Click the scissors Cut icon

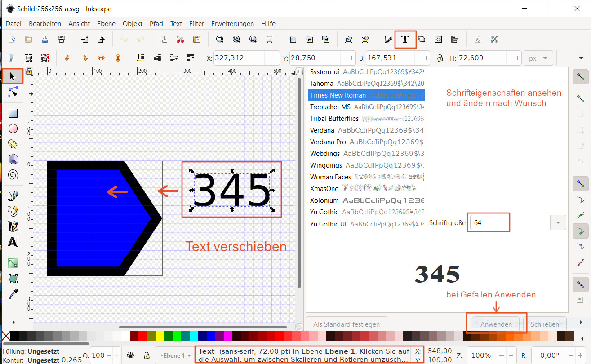point(180,39)
